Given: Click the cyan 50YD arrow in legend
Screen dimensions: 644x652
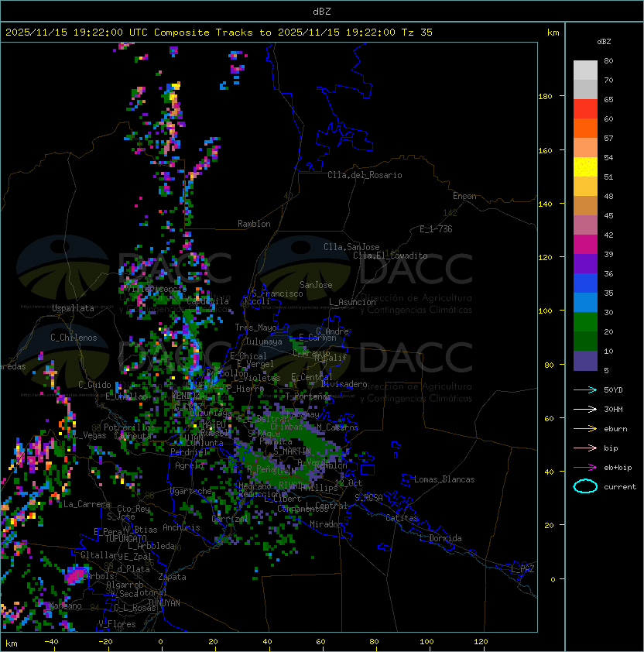Looking at the screenshot, I should coord(585,389).
